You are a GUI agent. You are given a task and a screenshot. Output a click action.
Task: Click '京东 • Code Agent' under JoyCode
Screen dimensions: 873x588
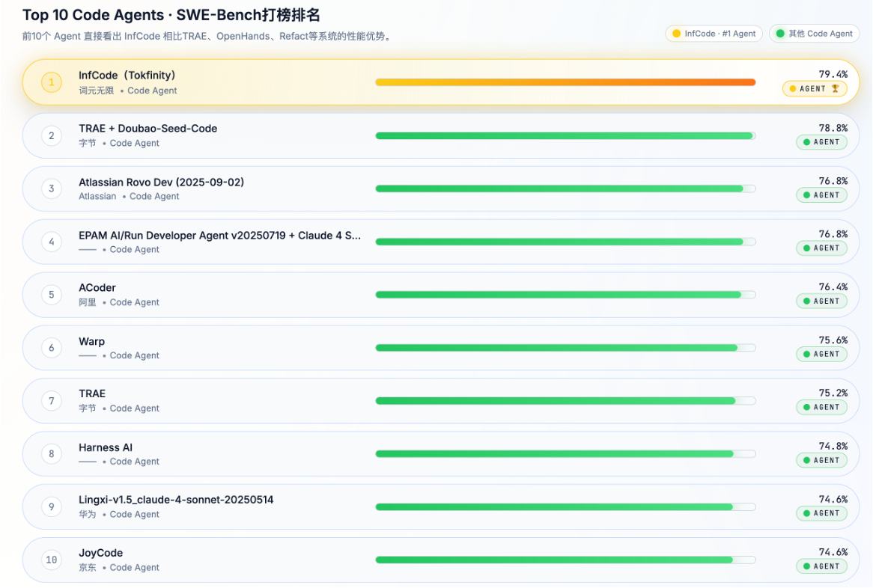click(x=118, y=567)
